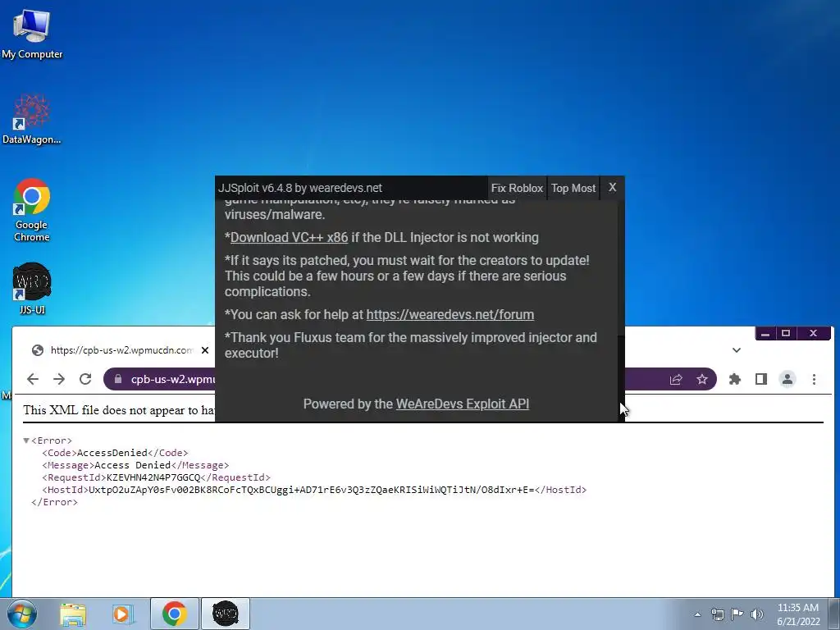Click the HostId value string
This screenshot has height=630, width=840.
[x=311, y=490]
